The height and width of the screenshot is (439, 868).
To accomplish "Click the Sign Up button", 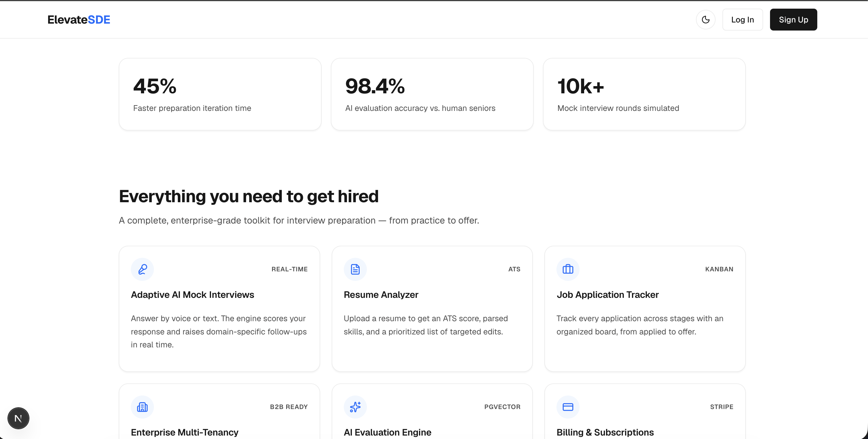I will click(793, 20).
